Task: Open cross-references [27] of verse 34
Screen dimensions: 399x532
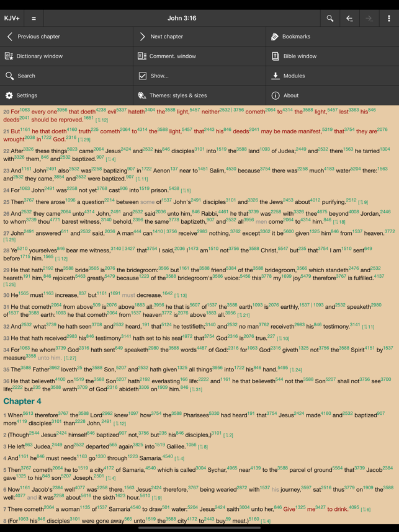Action: click(x=70, y=358)
